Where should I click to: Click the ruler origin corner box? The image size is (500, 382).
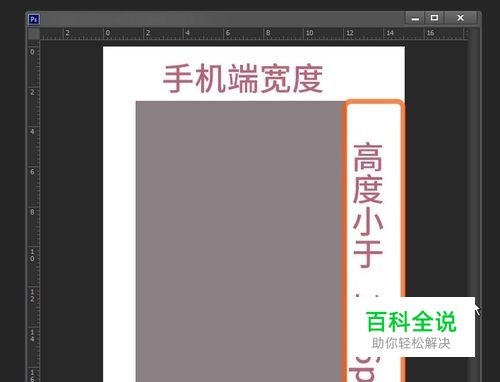[x=34, y=34]
